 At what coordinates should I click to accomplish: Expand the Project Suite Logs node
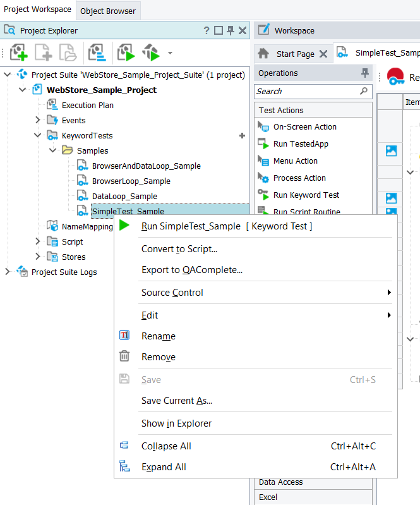coord(8,272)
